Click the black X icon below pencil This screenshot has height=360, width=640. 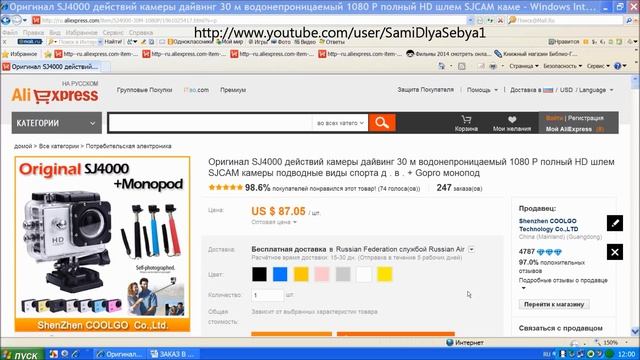pos(615,252)
